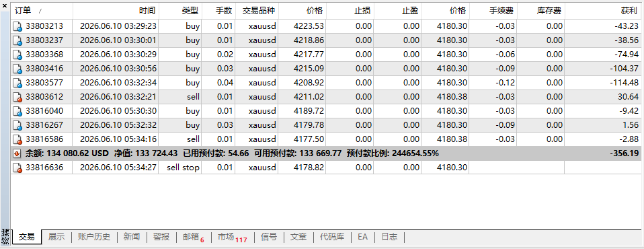Click the pending order price 4178.82
This screenshot has width=644, height=249.
(x=309, y=168)
